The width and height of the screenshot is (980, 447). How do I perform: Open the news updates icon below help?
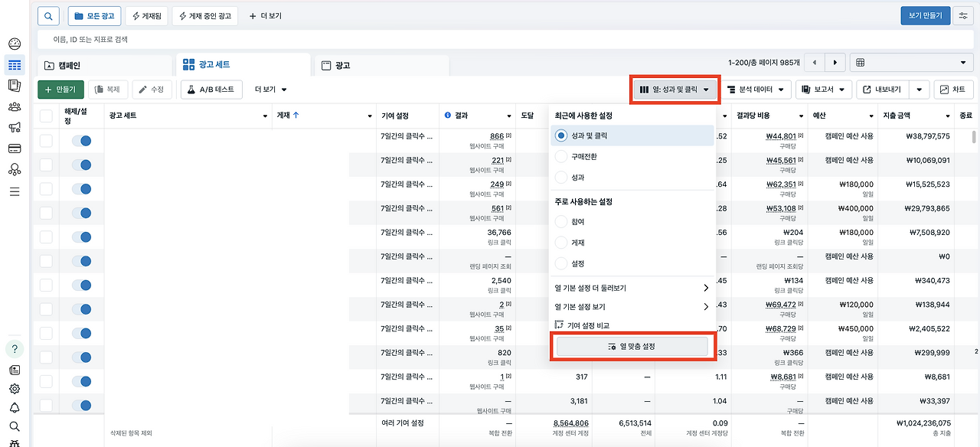click(x=15, y=370)
